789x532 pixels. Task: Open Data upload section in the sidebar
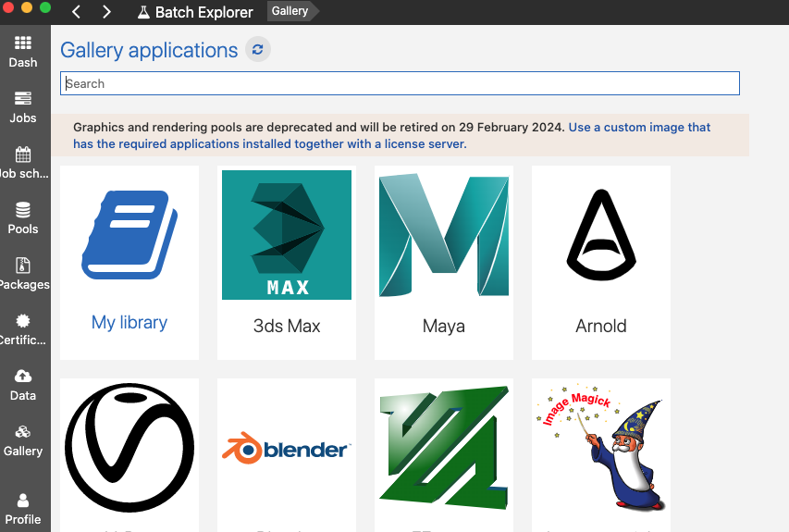pos(23,385)
